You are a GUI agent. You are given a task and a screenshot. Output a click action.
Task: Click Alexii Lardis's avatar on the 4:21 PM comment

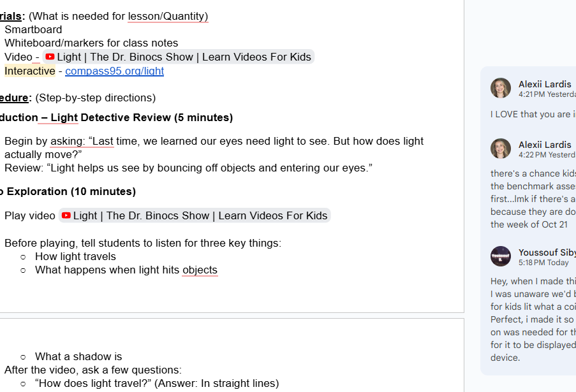coord(501,88)
